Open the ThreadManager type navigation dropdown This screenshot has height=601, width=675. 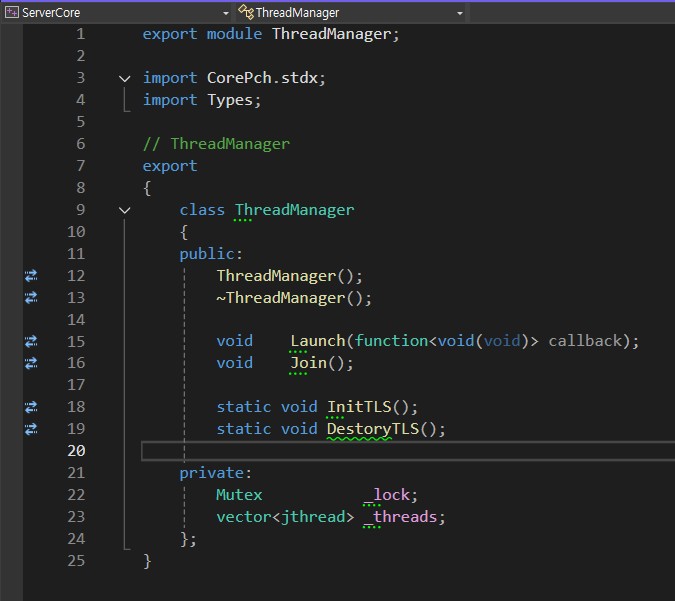[x=351, y=13]
